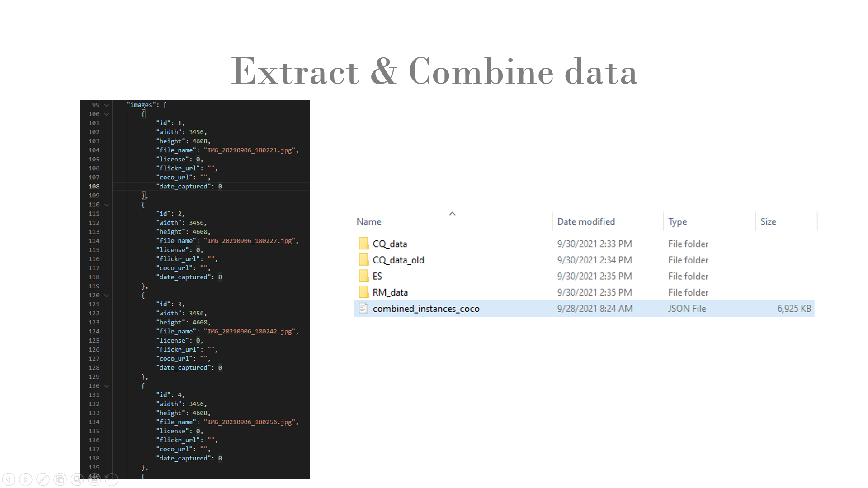Collapse the images array at line 99
The image size is (868, 488).
click(x=107, y=105)
